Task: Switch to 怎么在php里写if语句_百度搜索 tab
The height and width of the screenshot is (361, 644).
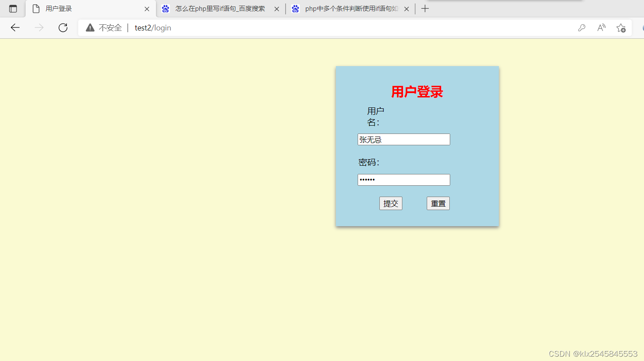Action: [221, 9]
